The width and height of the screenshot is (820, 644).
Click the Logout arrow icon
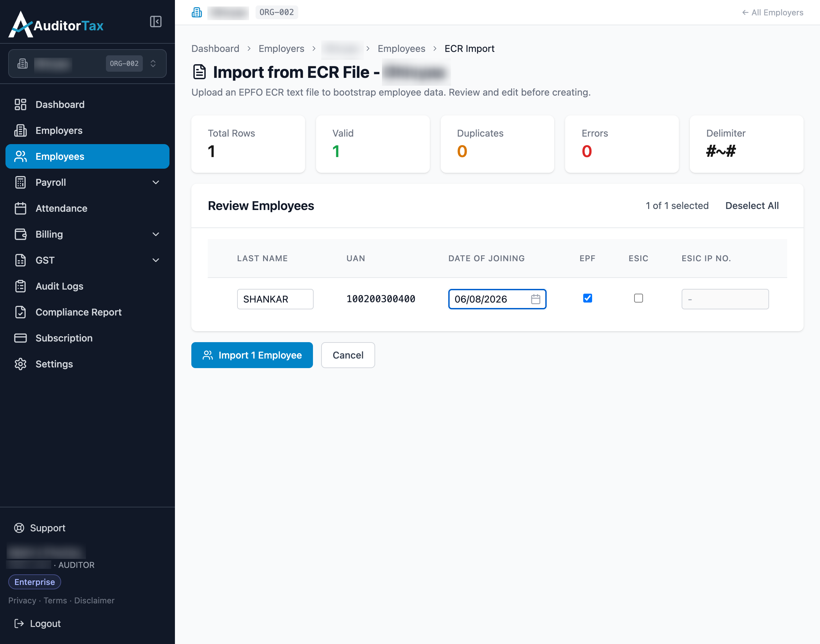[19, 624]
